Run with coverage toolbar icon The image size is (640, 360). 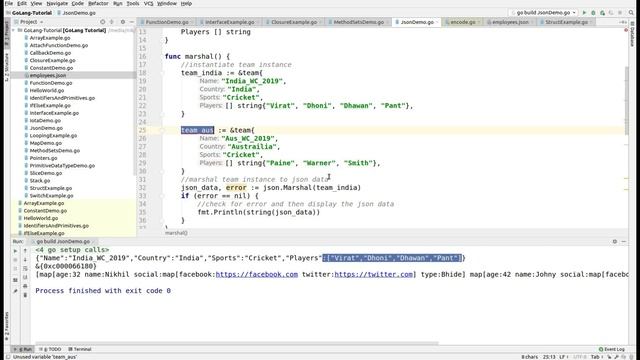(602, 13)
